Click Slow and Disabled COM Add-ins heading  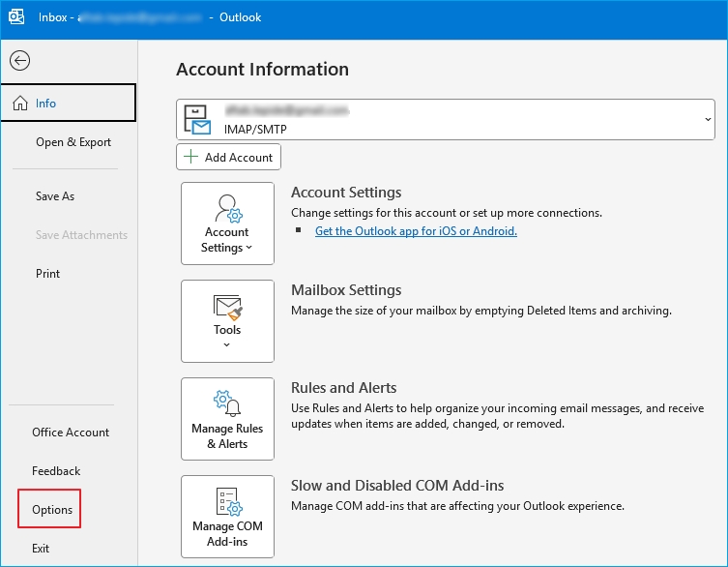pos(397,485)
